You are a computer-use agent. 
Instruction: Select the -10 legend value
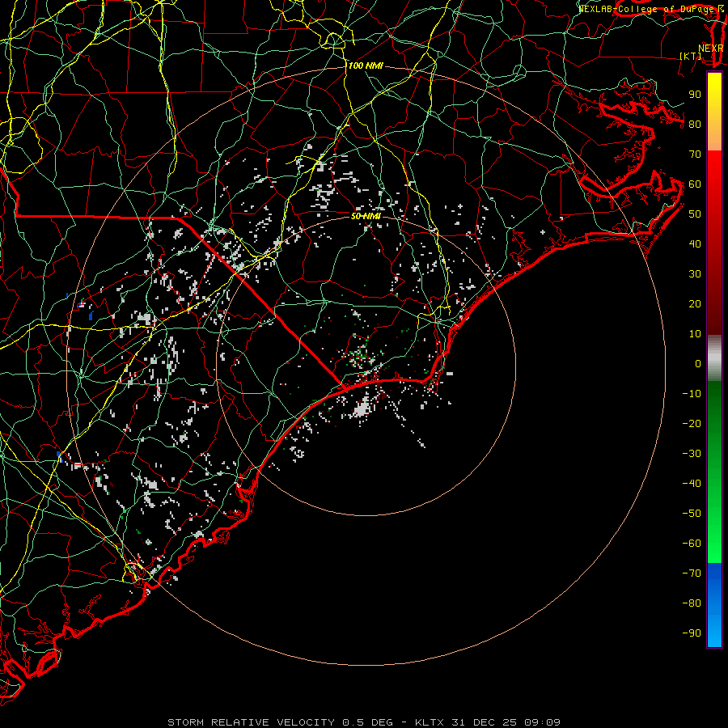(x=692, y=394)
